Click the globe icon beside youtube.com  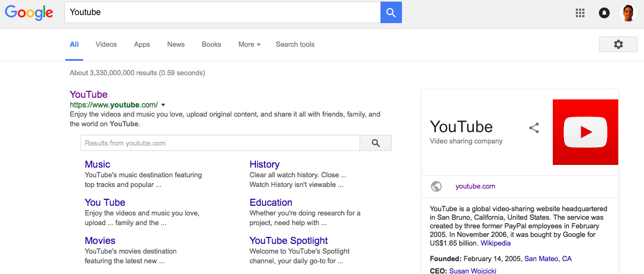[436, 186]
